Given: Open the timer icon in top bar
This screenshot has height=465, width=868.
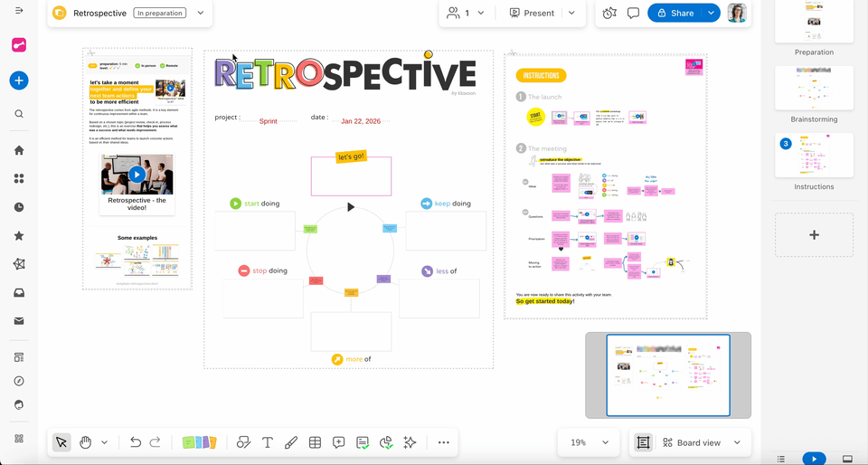Looking at the screenshot, I should click(609, 13).
